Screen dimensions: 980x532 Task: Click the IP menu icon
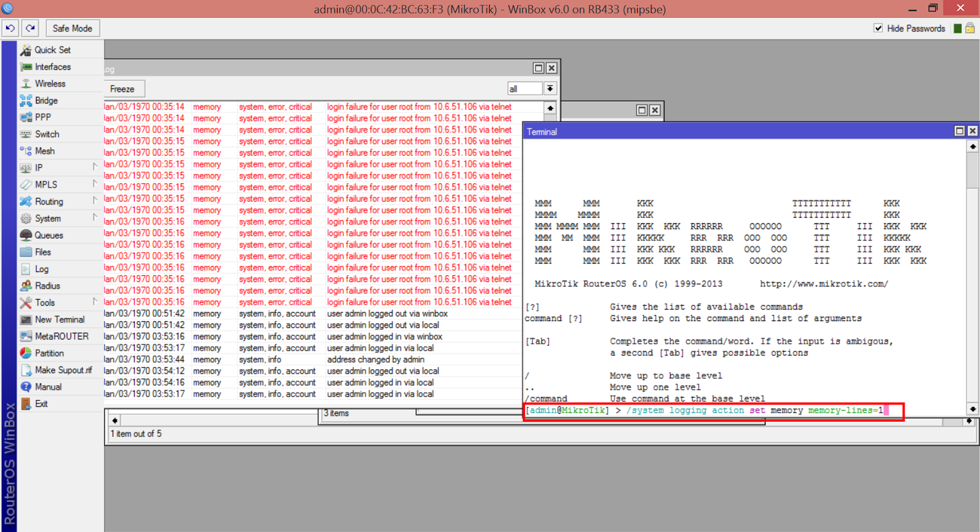(26, 168)
